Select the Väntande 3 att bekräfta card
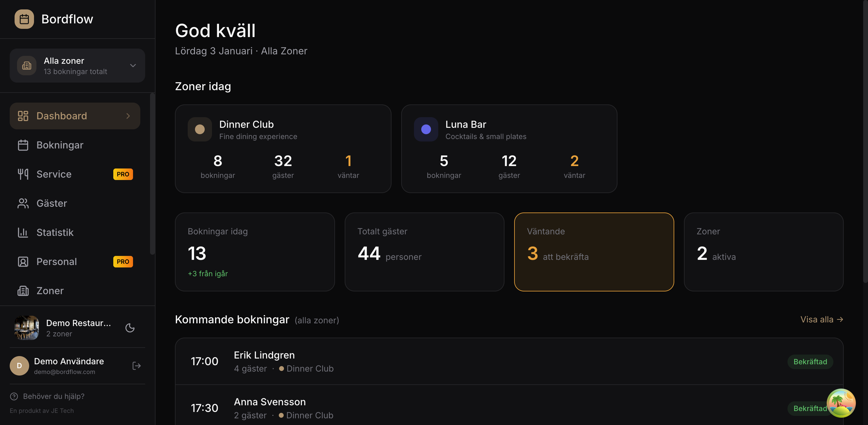The height and width of the screenshot is (425, 868). click(594, 252)
